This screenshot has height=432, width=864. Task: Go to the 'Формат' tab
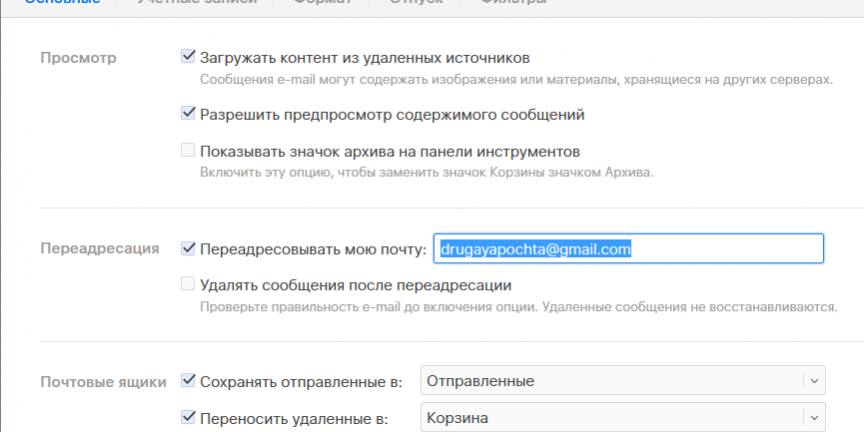pyautogui.click(x=322, y=3)
